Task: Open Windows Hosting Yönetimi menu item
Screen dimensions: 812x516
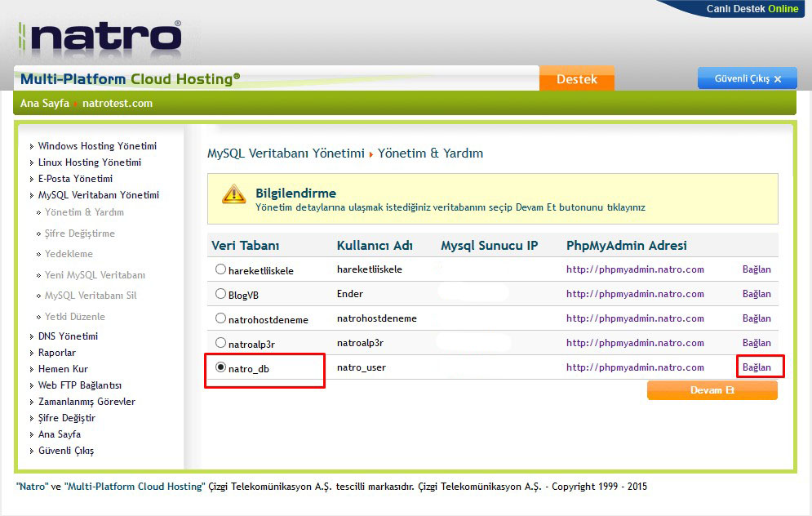Action: pos(97,146)
